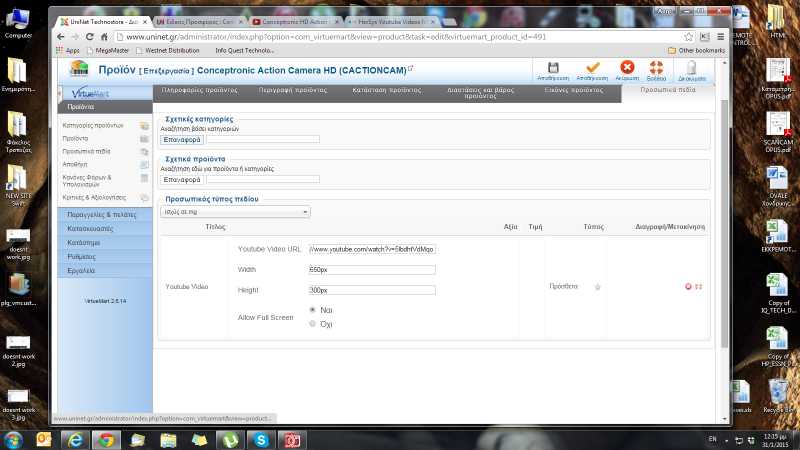The width and height of the screenshot is (800, 450).
Task: Click the VirtueMart shop logo icon
Action: pyautogui.click(x=79, y=69)
